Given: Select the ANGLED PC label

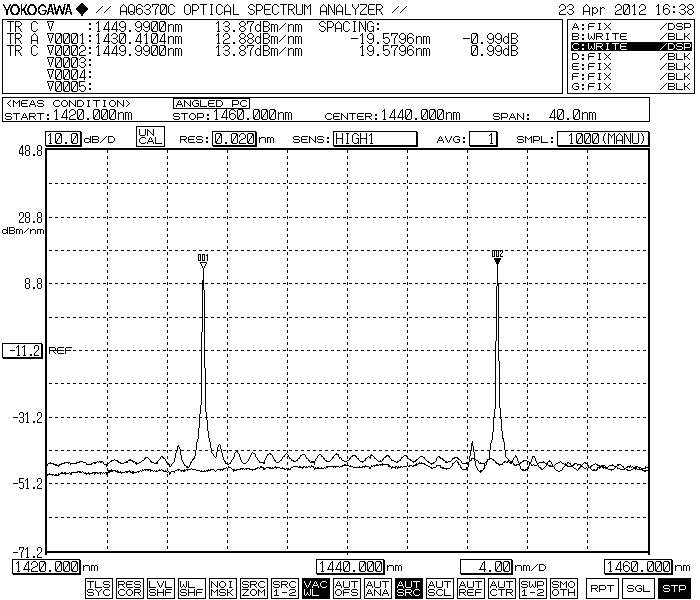Looking at the screenshot, I should tap(212, 104).
